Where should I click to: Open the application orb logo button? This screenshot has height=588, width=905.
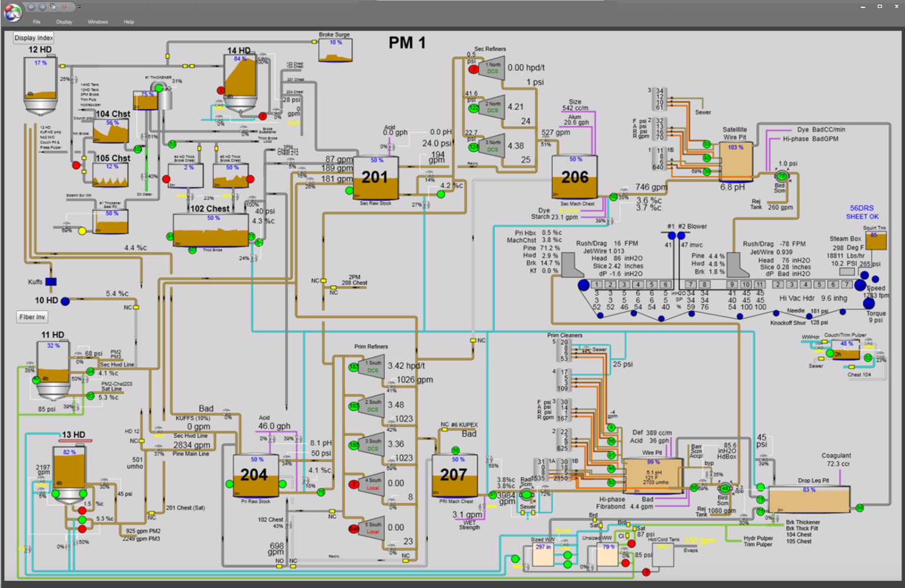pos(12,12)
